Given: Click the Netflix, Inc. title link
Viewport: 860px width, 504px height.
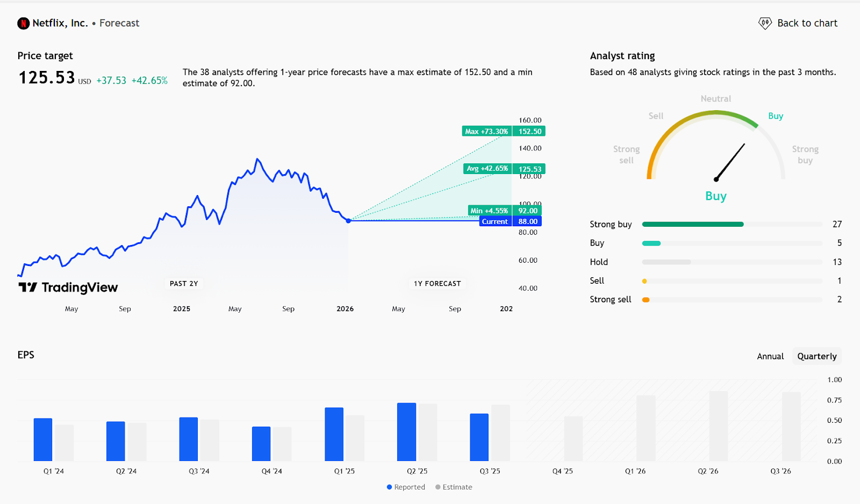Looking at the screenshot, I should [x=60, y=23].
